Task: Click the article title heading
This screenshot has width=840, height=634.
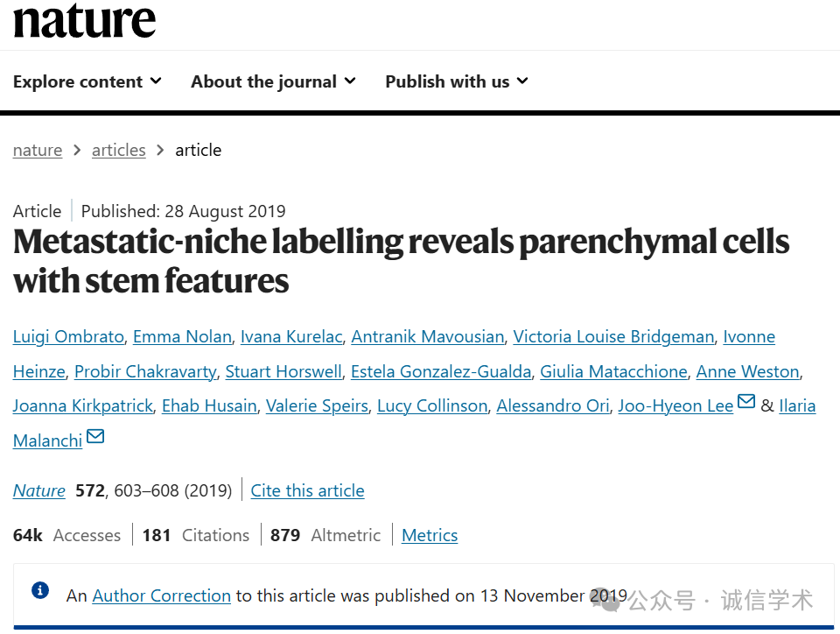Action: [x=401, y=260]
